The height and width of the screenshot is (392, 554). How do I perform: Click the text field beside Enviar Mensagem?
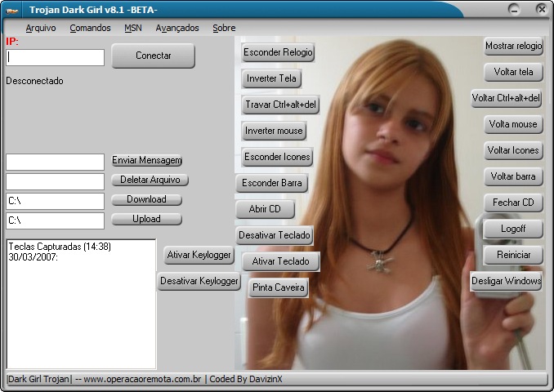(56, 162)
